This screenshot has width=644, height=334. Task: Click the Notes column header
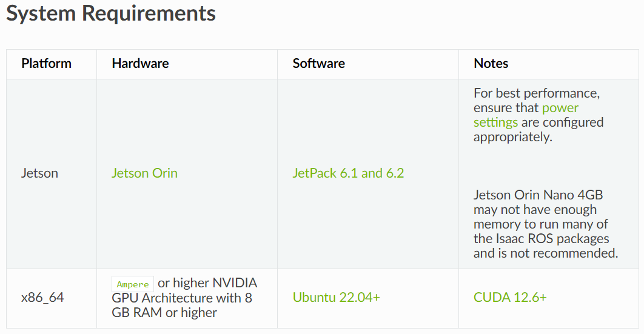point(491,64)
